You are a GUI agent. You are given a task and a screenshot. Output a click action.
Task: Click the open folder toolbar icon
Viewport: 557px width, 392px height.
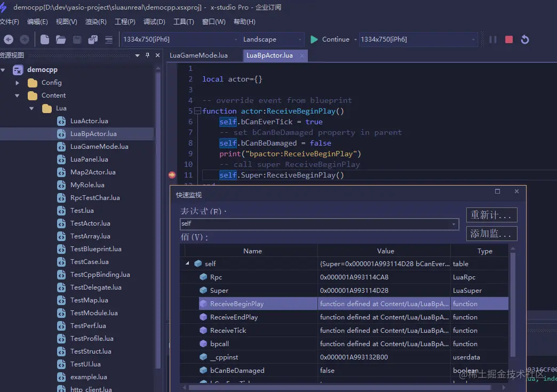pyautogui.click(x=61, y=39)
